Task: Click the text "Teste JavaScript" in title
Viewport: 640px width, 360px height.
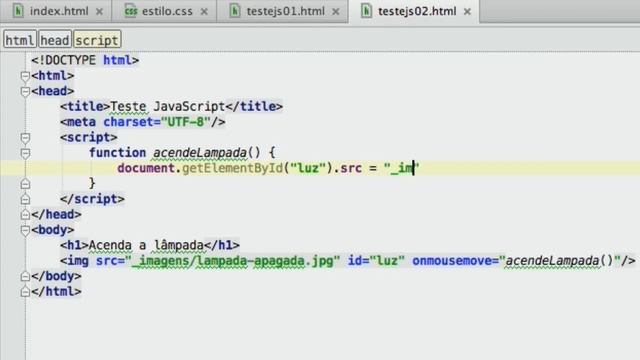Action: coord(167,107)
